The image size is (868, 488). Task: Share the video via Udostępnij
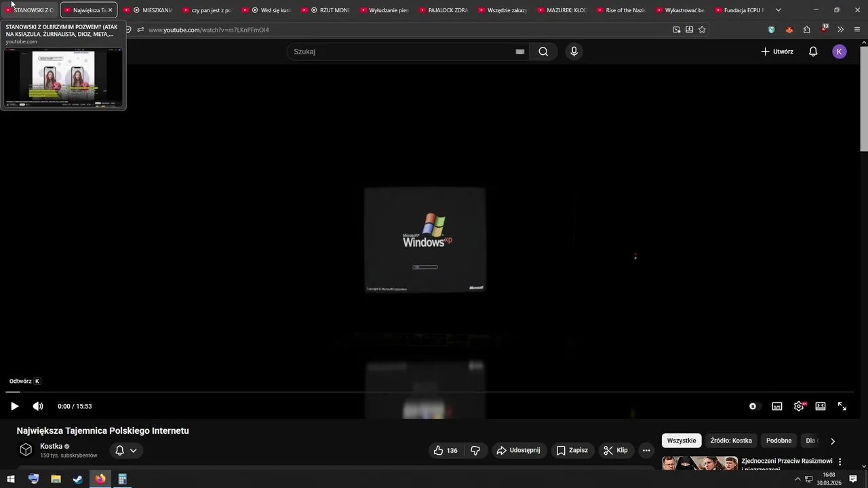tap(519, 450)
